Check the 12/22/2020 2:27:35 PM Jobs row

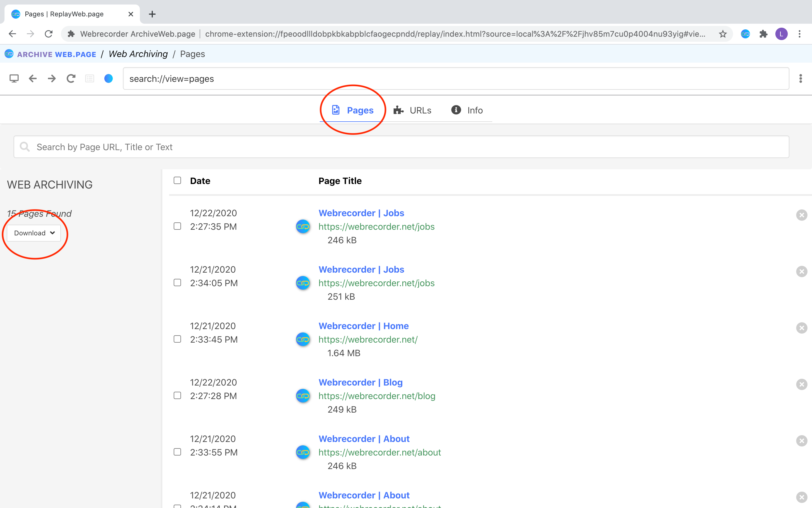point(177,226)
